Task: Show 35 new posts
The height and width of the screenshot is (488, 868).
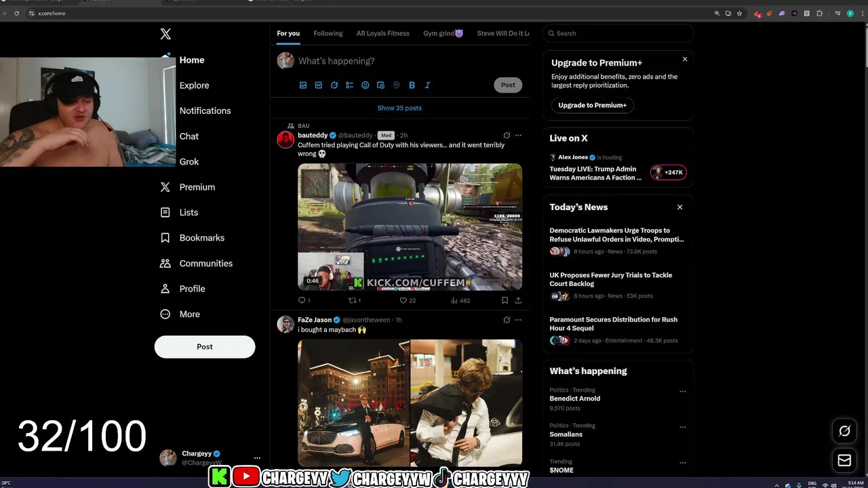Action: [399, 108]
